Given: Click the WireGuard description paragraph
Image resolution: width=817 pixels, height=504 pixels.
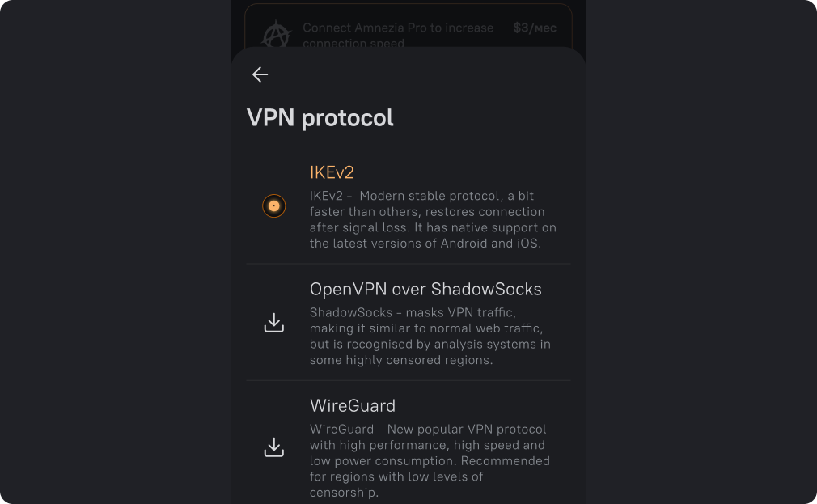Looking at the screenshot, I should click(430, 460).
